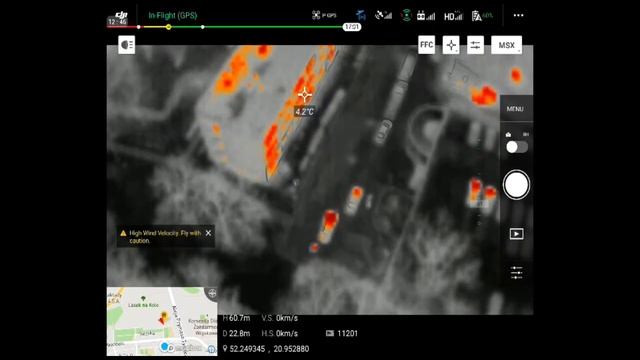Viewport: 640px width, 360px height.
Task: Open the GPS satellite signal icon
Action: point(383,15)
